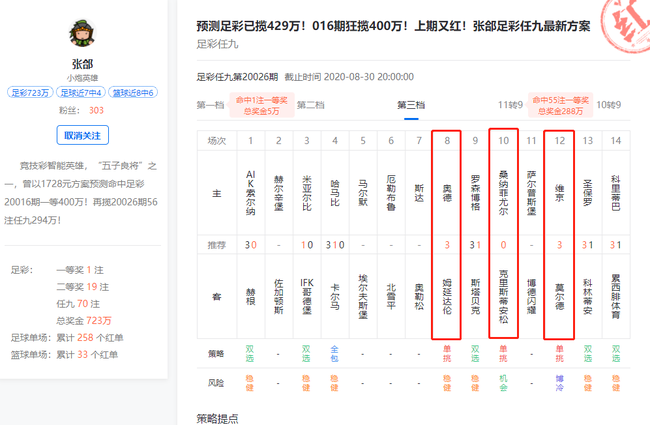
Task: Select match column header 8
Action: click(447, 141)
